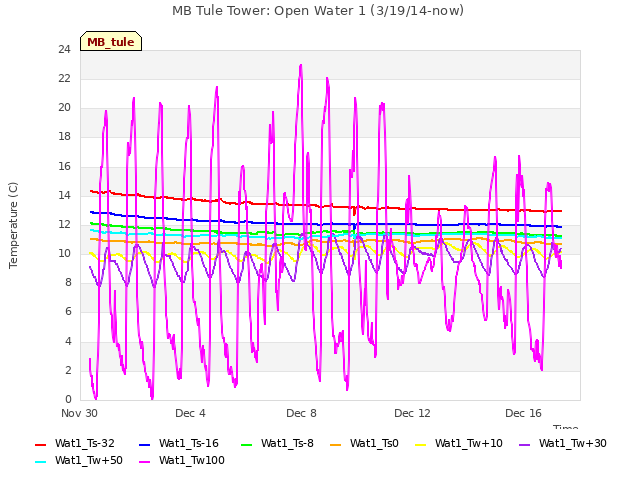Click the Dec 16 x-axis tick label
This screenshot has height=480, width=640.
[523, 413]
